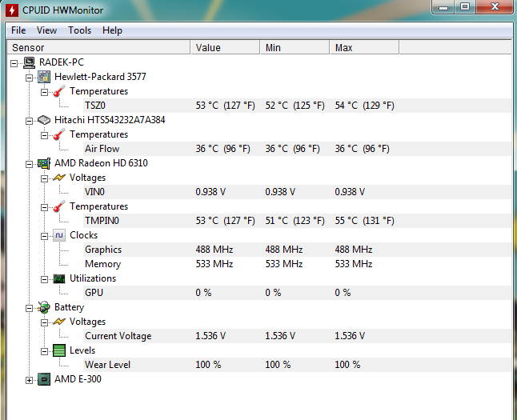Maximize the HWMonitor window

pyautogui.click(x=465, y=6)
